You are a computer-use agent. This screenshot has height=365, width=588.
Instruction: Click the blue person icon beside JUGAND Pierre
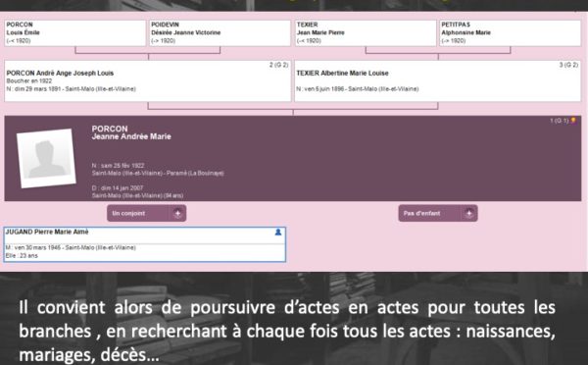(278, 233)
